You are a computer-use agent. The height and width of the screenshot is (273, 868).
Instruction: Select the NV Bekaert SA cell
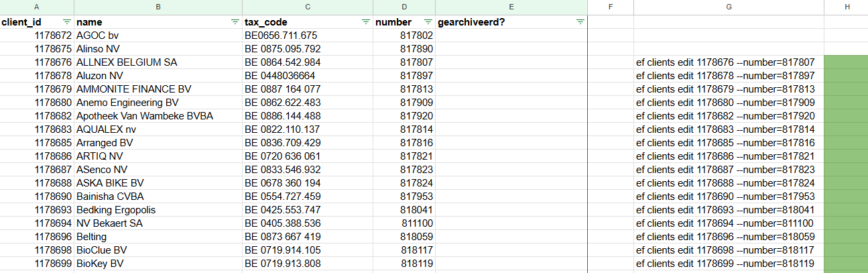coord(158,223)
